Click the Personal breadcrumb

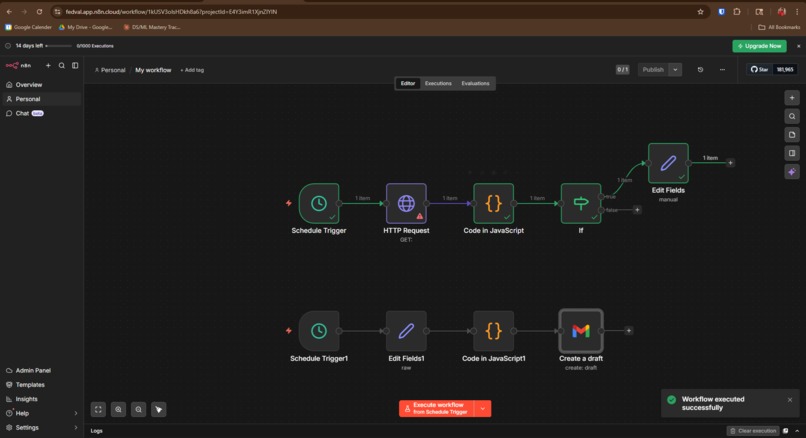(x=110, y=70)
